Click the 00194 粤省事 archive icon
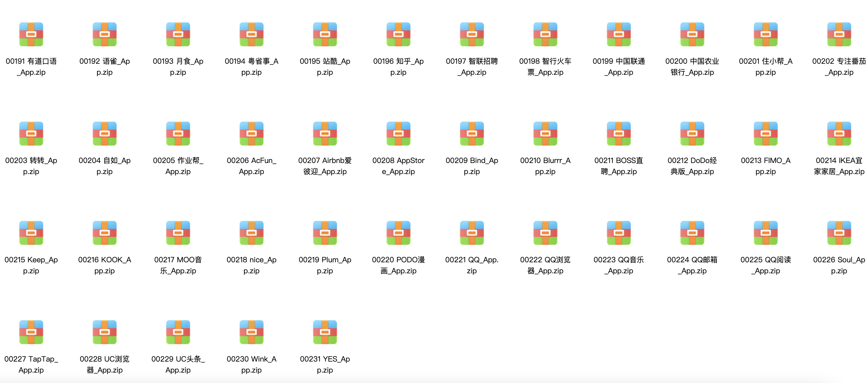Image resolution: width=868 pixels, height=383 pixels. (251, 34)
